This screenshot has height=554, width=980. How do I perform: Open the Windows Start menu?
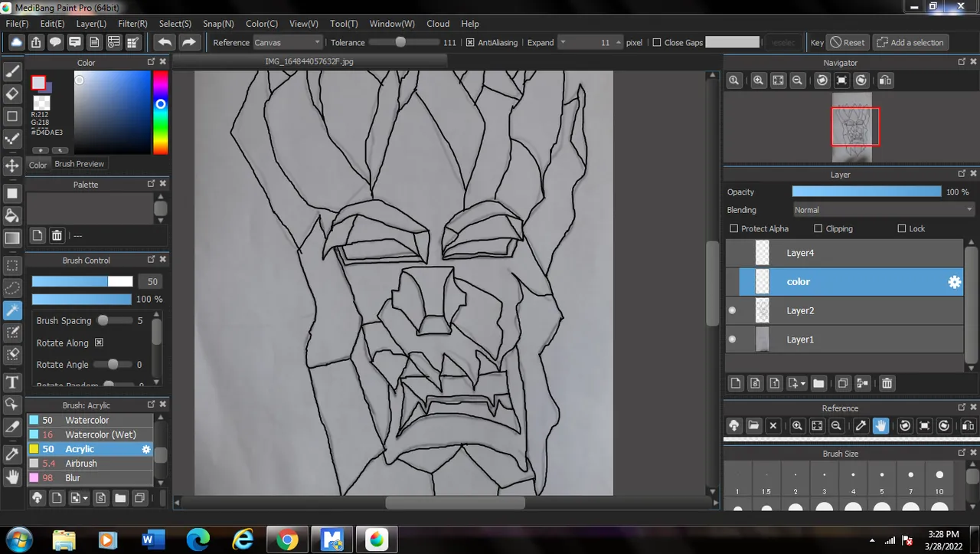(18, 540)
